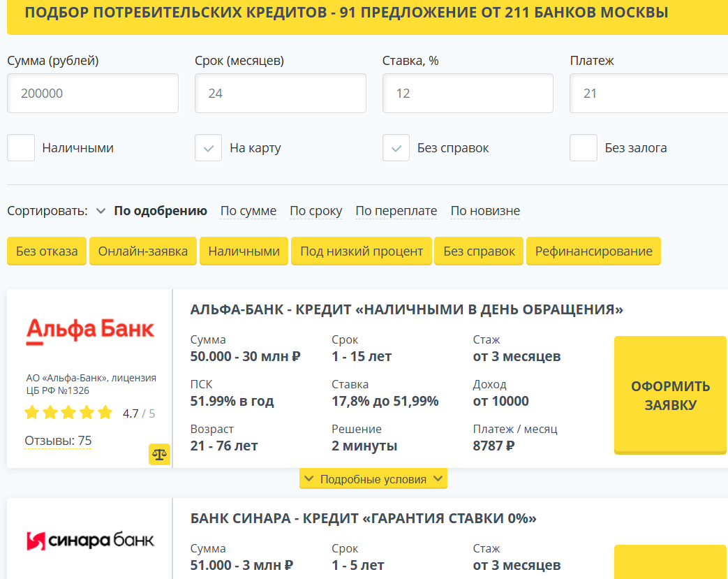The height and width of the screenshot is (579, 728).
Task: Enable the Наличными checkbox
Action: [x=21, y=148]
